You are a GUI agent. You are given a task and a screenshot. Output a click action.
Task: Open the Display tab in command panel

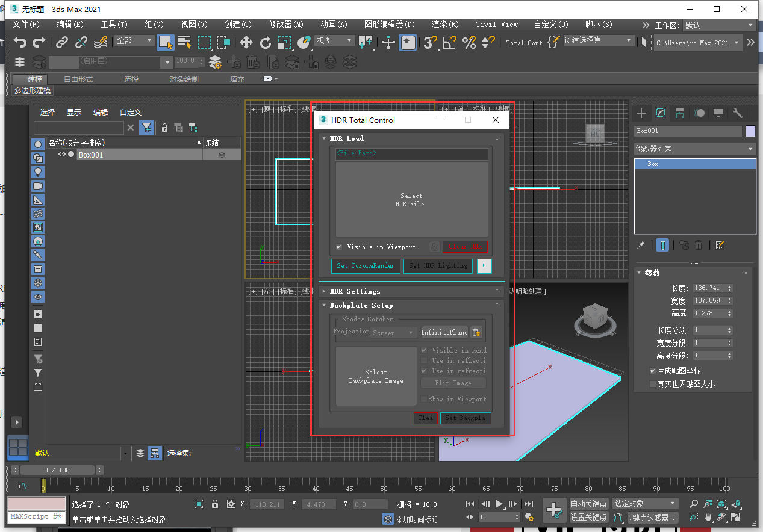[x=718, y=113]
